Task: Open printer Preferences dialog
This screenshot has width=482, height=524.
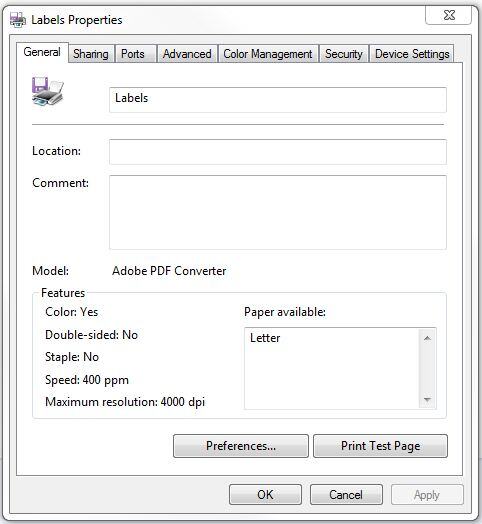Action: point(241,446)
